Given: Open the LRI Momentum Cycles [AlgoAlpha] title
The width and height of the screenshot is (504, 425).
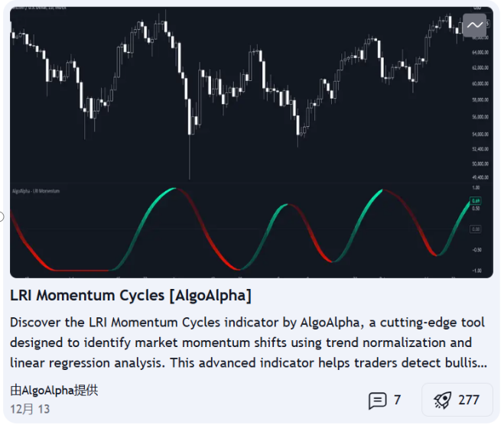Looking at the screenshot, I should [x=131, y=295].
